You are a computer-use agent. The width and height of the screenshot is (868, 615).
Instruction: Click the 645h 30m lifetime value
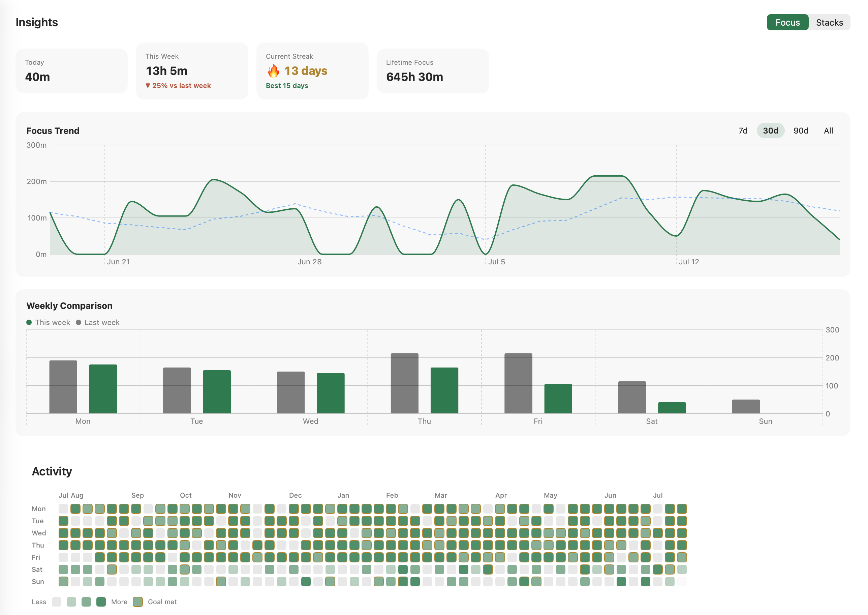tap(414, 77)
